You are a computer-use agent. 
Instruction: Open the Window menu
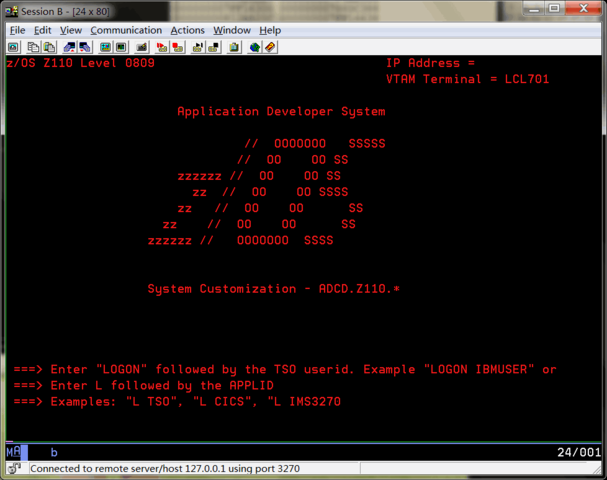coord(232,30)
